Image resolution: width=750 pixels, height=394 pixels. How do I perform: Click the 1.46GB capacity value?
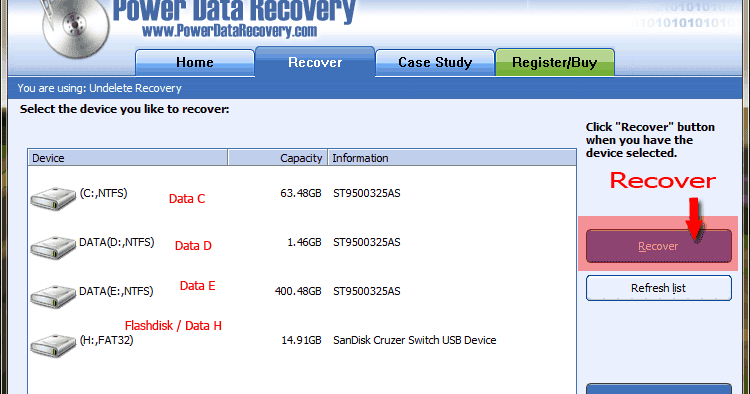coord(304,242)
